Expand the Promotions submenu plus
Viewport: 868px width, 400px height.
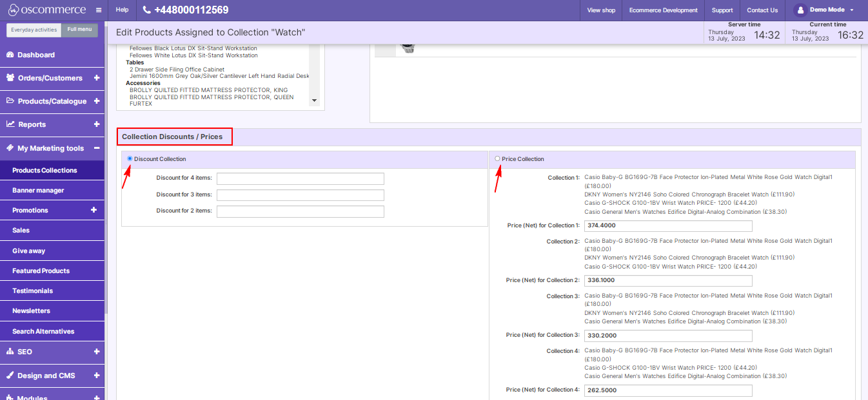tap(94, 210)
